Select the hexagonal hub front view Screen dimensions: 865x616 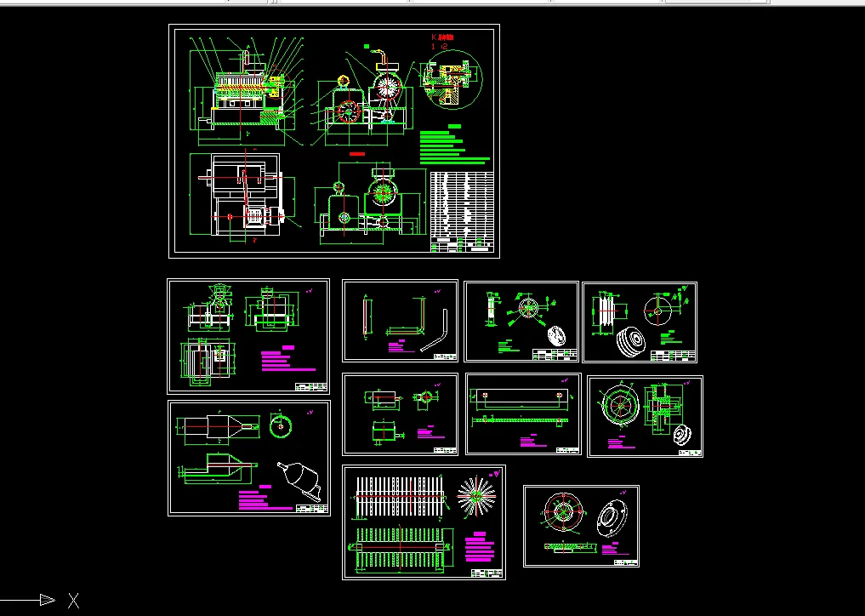point(621,406)
